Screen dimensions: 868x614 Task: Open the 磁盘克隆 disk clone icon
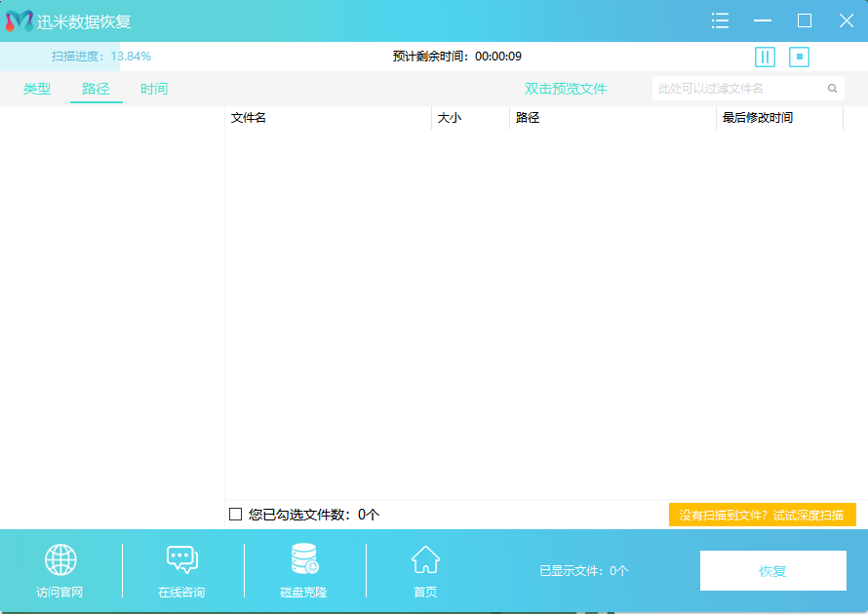click(x=302, y=558)
